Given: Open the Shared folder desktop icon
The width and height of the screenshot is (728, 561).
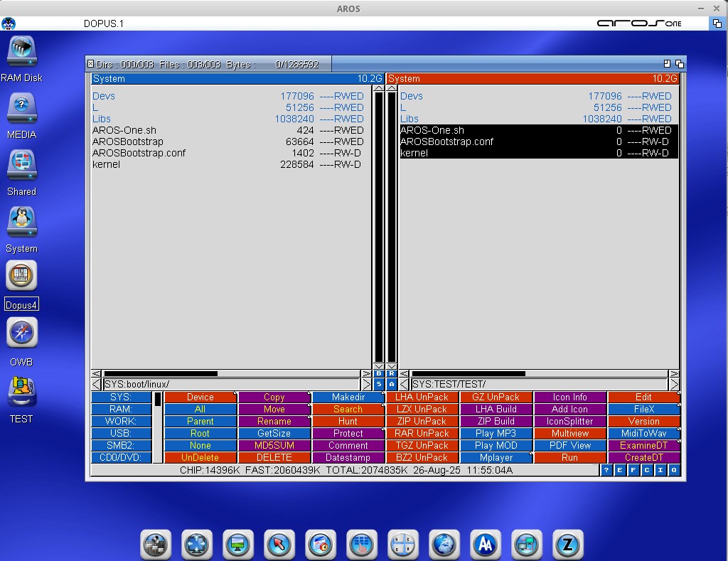Looking at the screenshot, I should (x=21, y=167).
